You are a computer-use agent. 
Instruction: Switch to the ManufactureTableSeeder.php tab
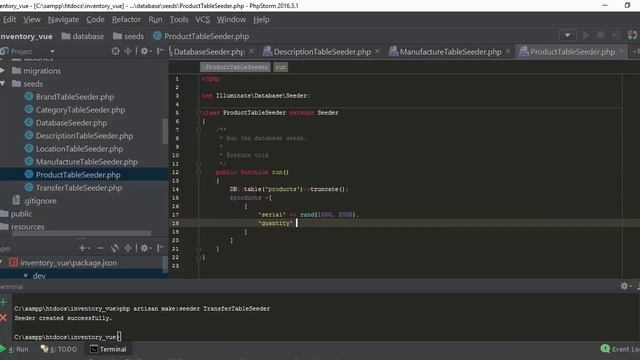[450, 51]
